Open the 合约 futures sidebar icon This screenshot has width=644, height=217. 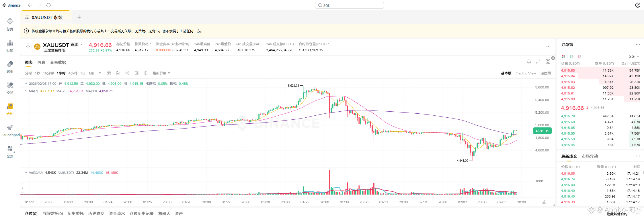[x=10, y=109]
